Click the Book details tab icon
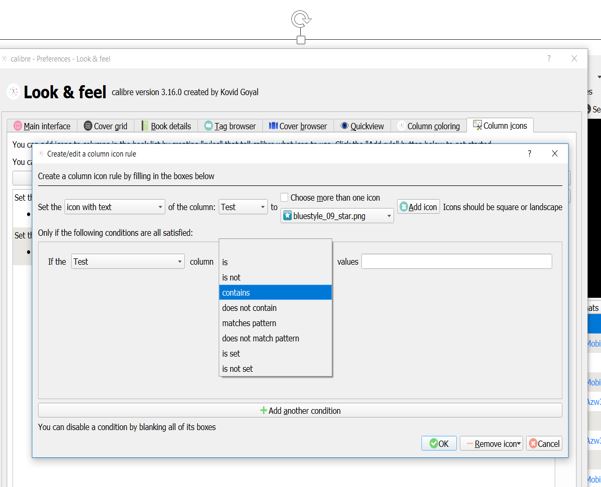Viewport: 601px width, 487px height. [145, 126]
